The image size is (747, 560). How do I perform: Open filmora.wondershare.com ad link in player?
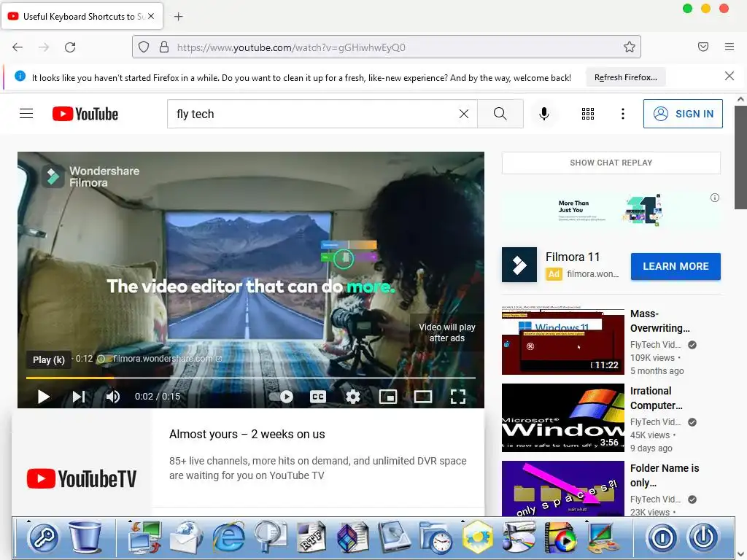click(x=167, y=359)
